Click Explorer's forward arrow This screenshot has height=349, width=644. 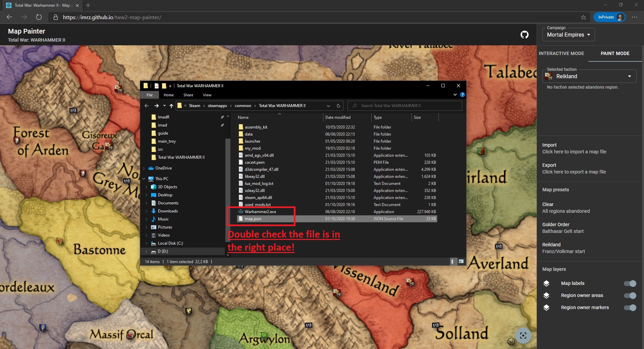click(156, 106)
